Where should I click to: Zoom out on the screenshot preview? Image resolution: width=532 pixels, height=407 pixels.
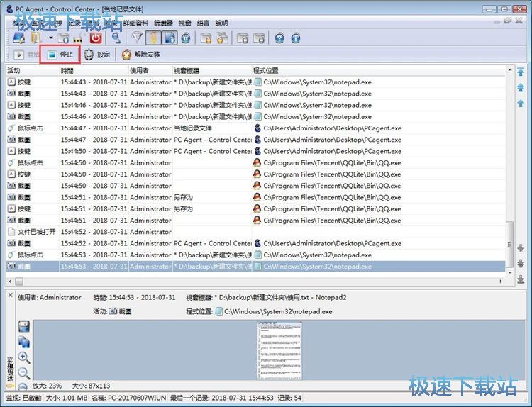click(x=23, y=373)
